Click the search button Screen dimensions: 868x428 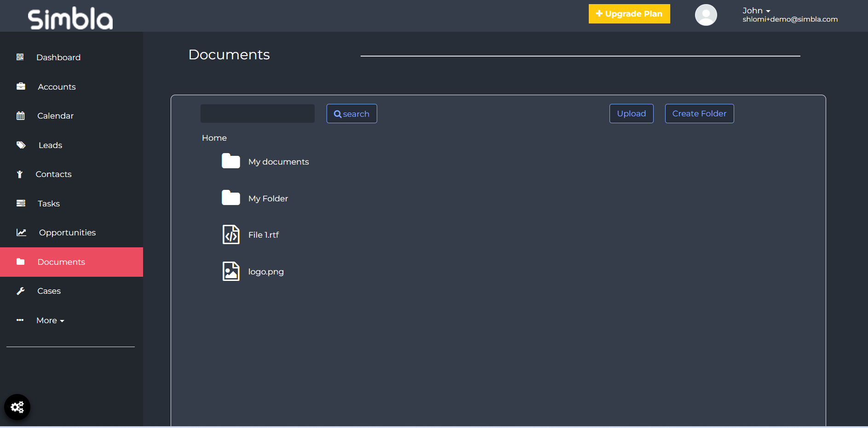pyautogui.click(x=351, y=114)
